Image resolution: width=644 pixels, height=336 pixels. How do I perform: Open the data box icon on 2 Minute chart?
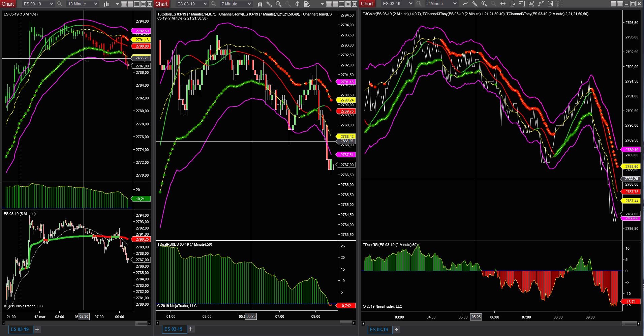click(513, 4)
